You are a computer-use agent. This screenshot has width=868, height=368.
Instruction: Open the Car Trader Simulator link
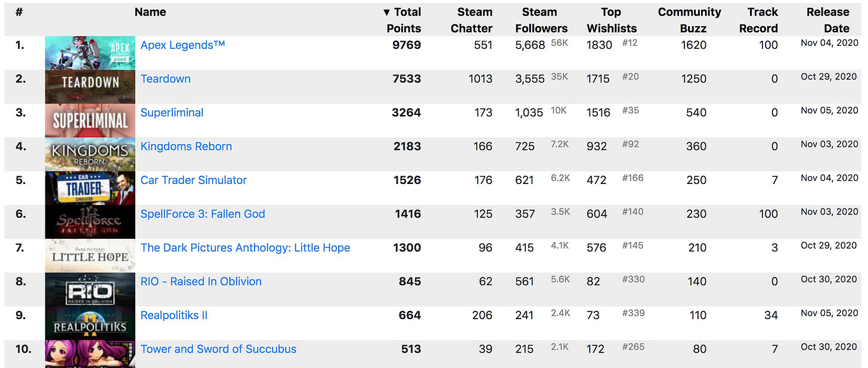(x=194, y=180)
